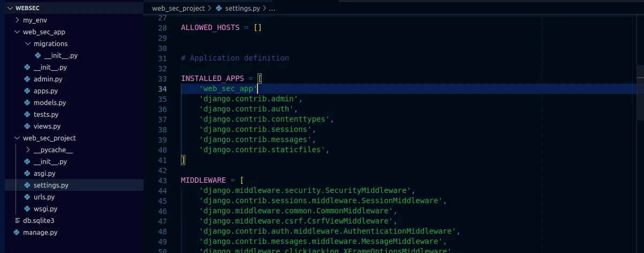This screenshot has width=644, height=253.
Task: Click Python icon beside views.py
Action: click(27, 126)
